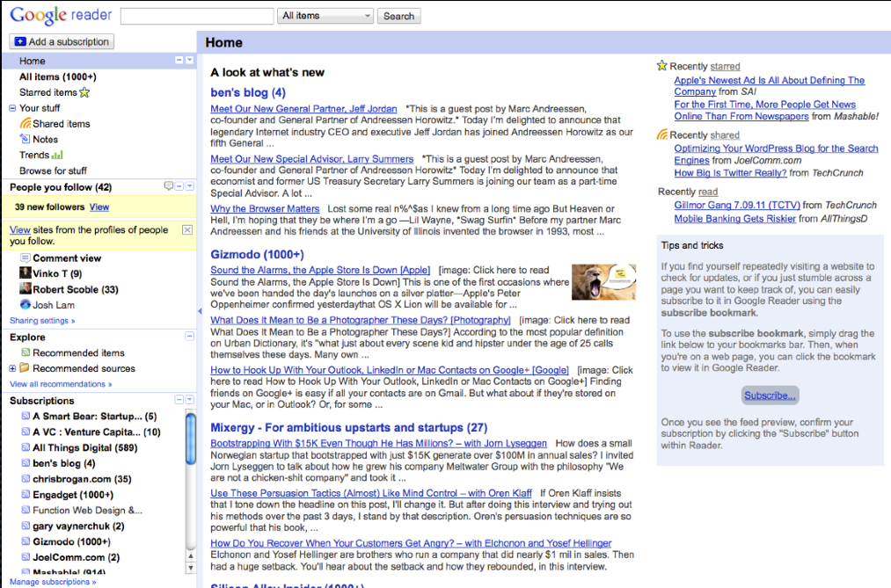Viewport: 891px width, 588px height.
Task: Click the feed icon beside JoelComm.com
Action: coord(26,556)
